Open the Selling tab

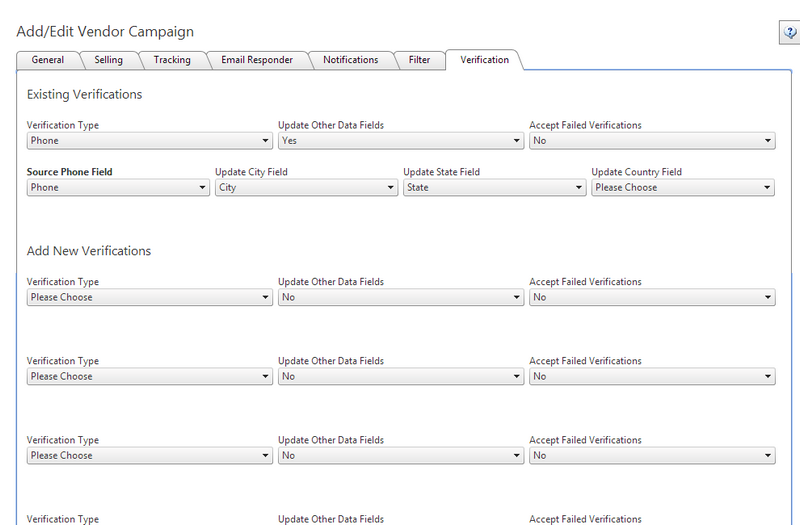tap(108, 60)
